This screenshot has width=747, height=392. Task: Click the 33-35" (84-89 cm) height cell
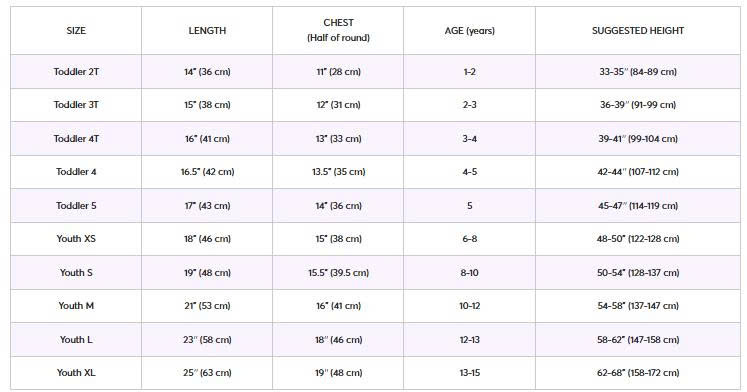[x=638, y=72]
